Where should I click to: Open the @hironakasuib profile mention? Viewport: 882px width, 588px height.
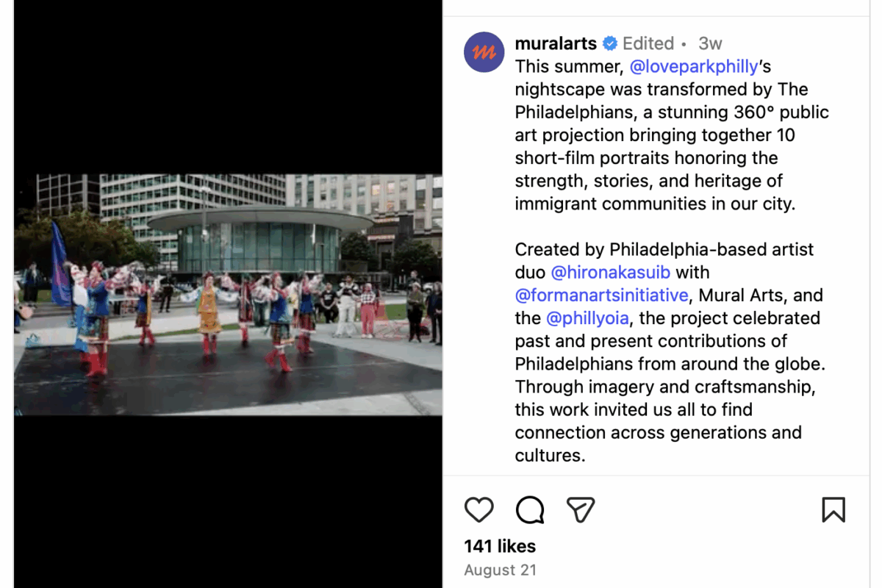tap(610, 272)
